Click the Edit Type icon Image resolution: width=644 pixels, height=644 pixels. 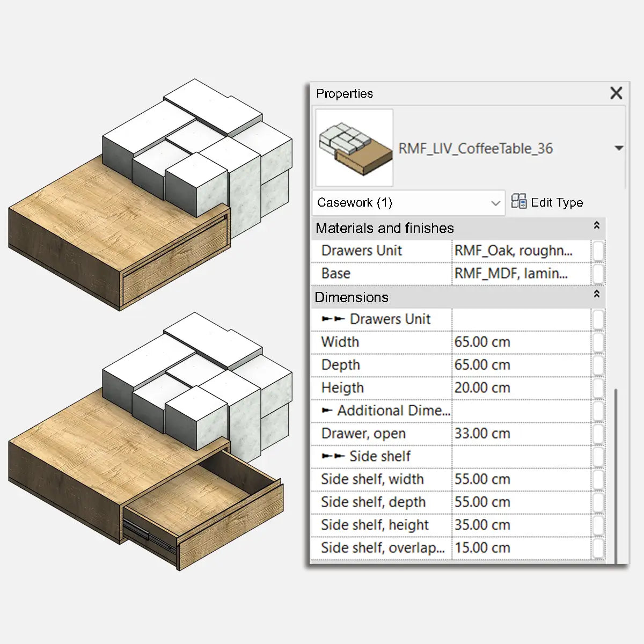[x=518, y=202]
